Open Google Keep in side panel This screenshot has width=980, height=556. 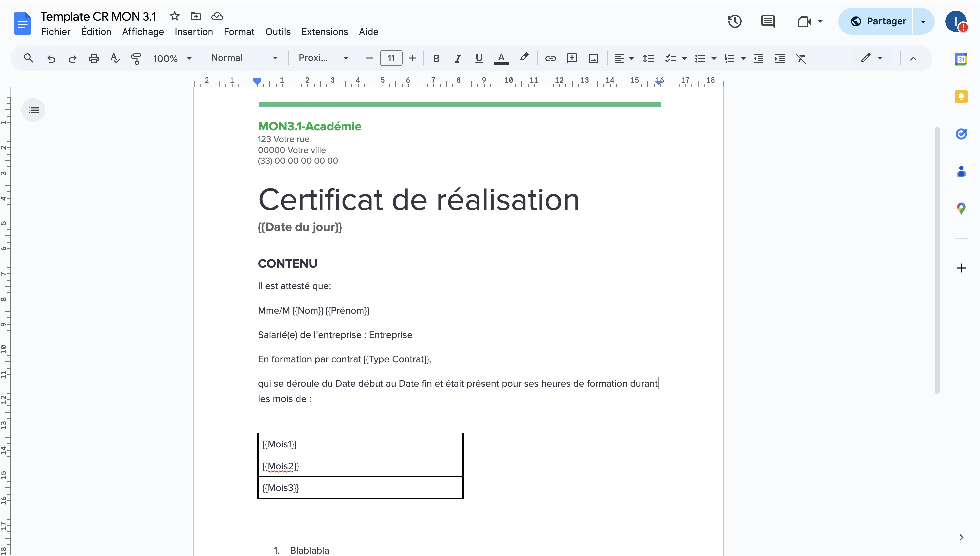[961, 97]
